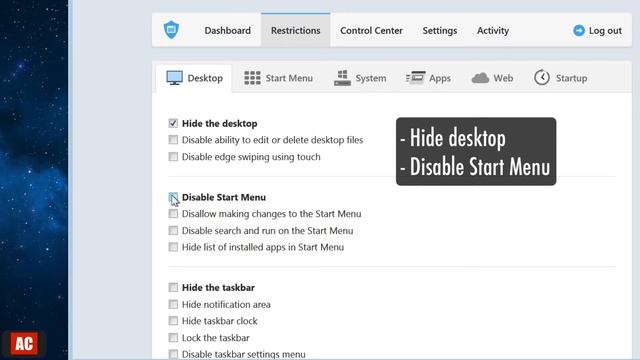Click the System tab icon
This screenshot has width=640, height=360.
tap(342, 78)
